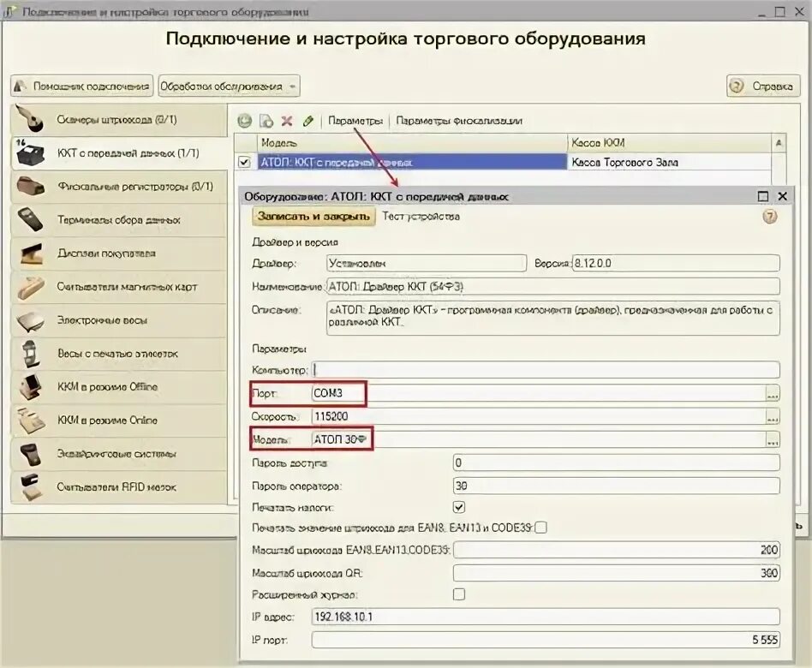Select Терминалы сбора данных category
Screen dimensions: 812x668
(118, 219)
